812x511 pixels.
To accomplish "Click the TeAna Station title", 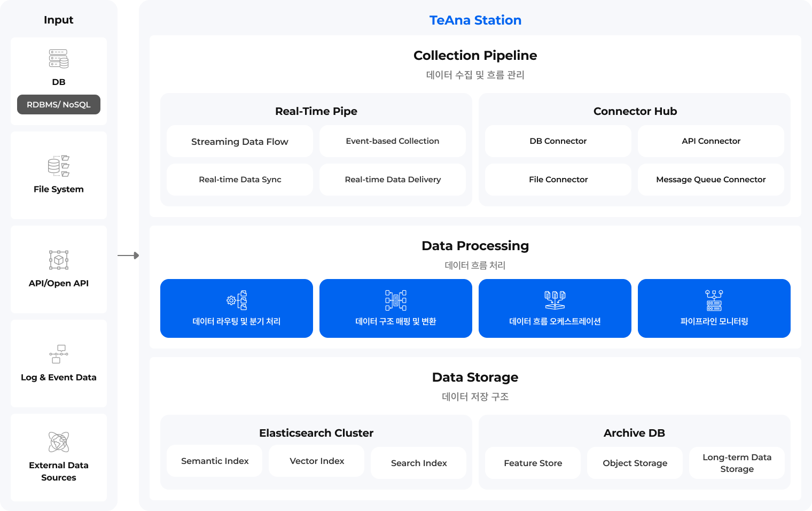I will 475,20.
